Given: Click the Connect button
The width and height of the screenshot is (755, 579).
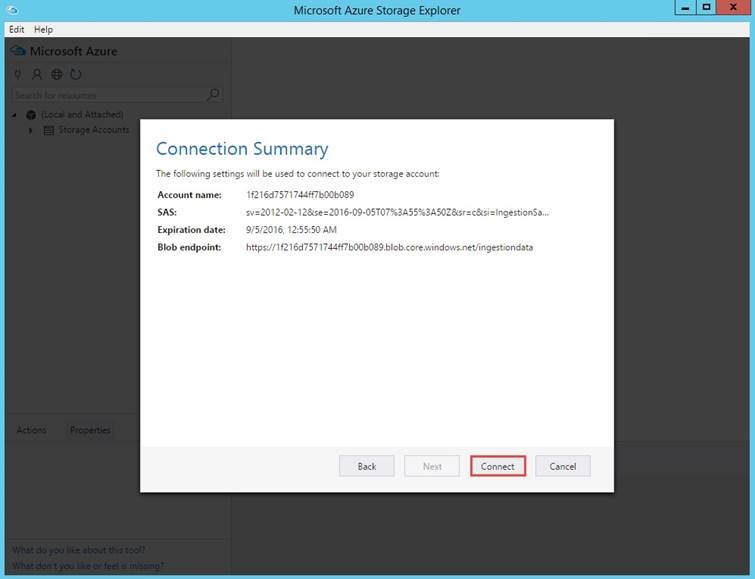Looking at the screenshot, I should 497,466.
